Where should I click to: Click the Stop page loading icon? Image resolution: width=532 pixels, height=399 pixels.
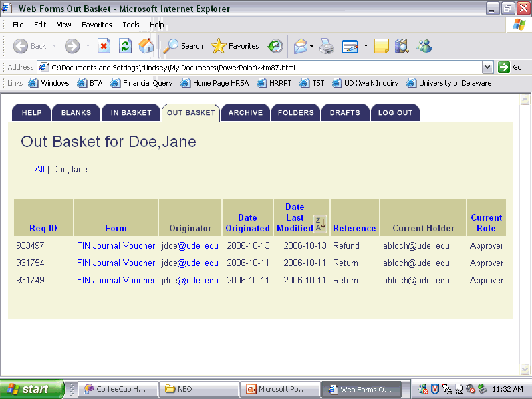104,46
